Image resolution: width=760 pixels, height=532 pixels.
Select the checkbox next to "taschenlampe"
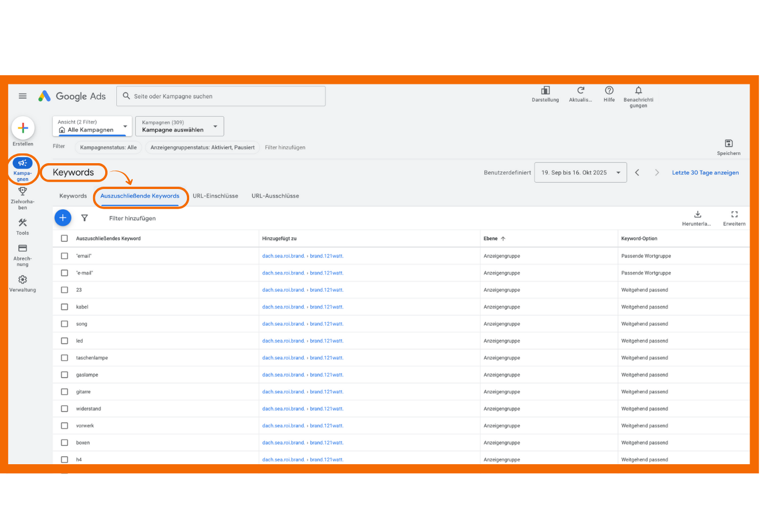[64, 358]
